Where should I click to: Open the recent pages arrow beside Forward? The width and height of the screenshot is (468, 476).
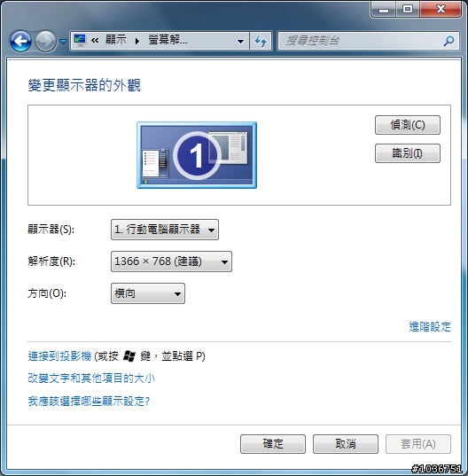coord(63,41)
